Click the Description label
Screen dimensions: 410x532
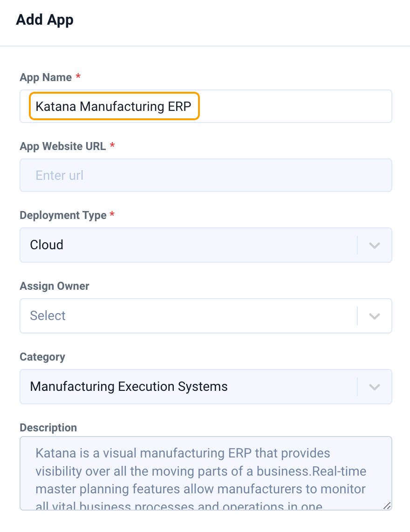coord(48,428)
